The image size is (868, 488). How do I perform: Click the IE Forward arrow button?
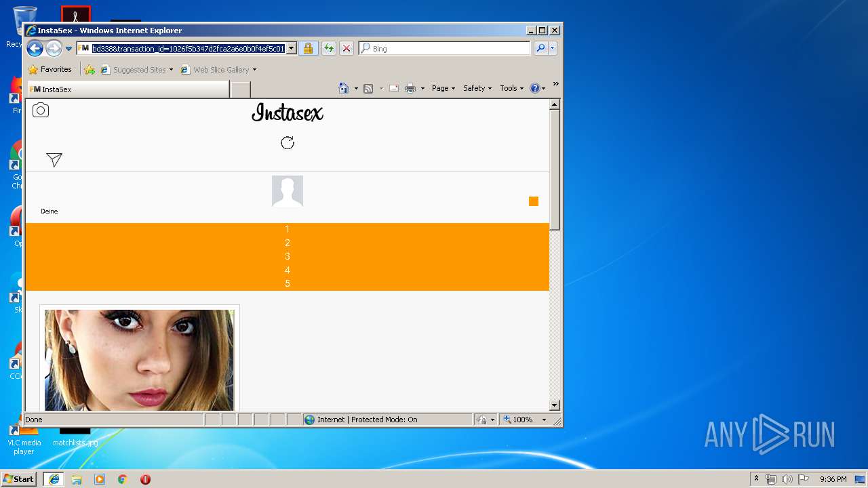[54, 48]
